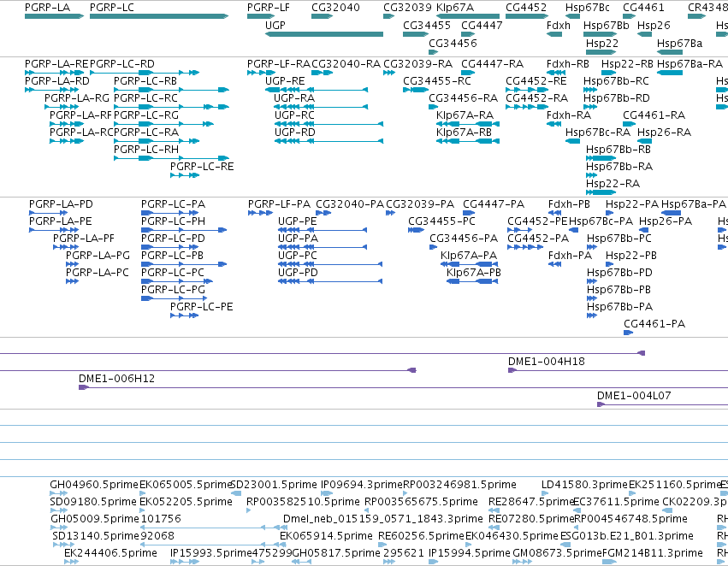Click the Klp67A gene label
This screenshot has height=566, width=728.
455,8
